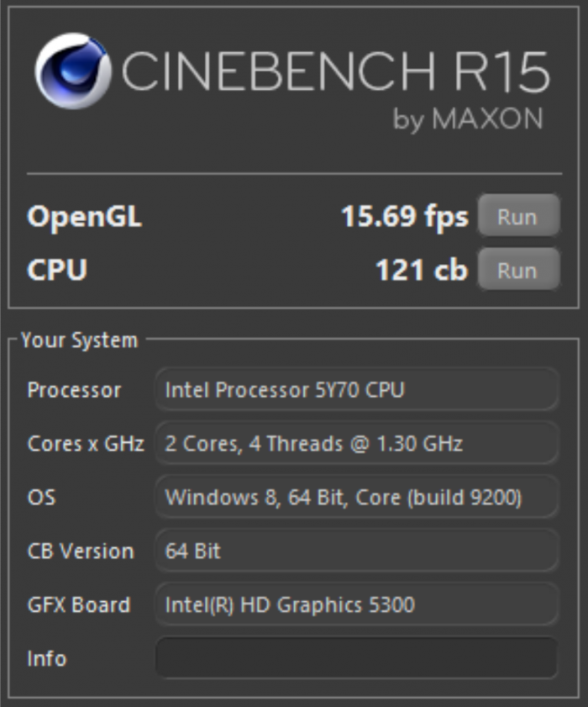Click the CINEBENCH R15 title text
The image size is (588, 707).
pos(336,72)
